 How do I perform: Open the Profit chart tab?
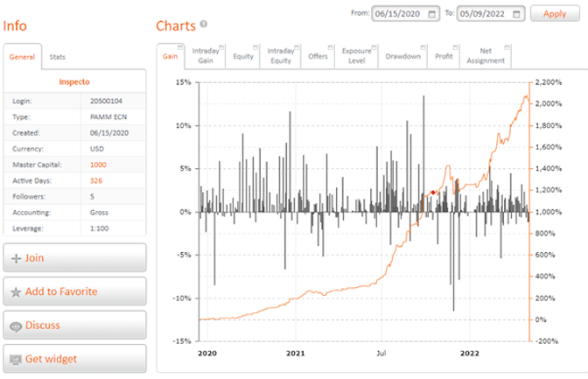point(444,56)
